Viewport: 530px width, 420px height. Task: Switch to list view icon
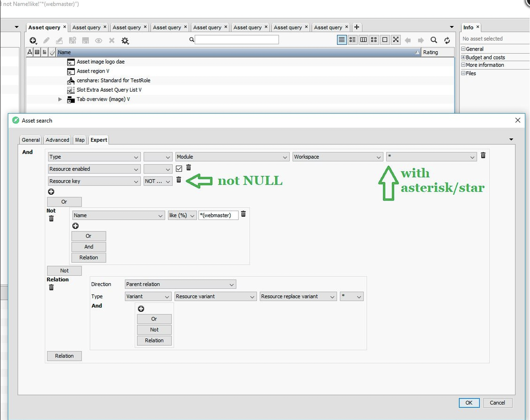pos(341,40)
